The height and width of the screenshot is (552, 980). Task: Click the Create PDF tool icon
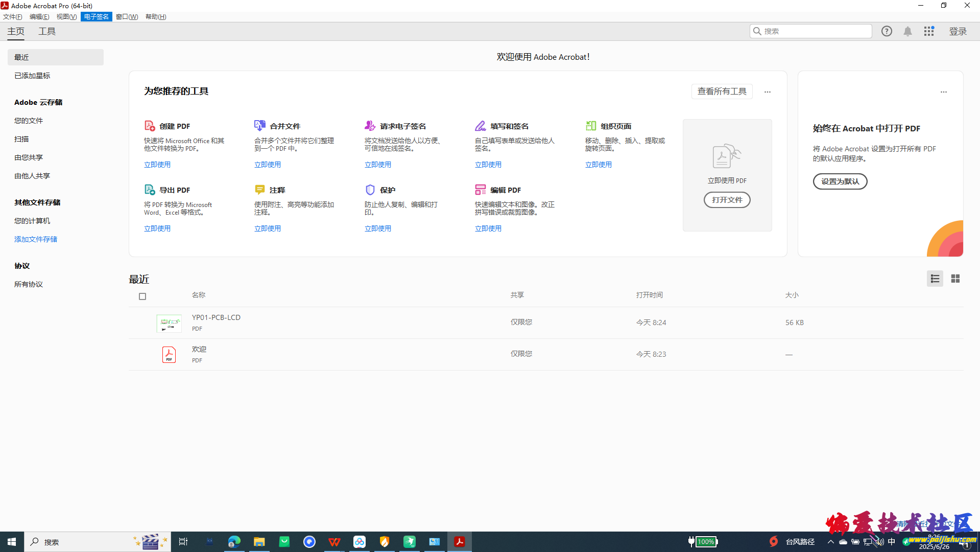click(150, 126)
